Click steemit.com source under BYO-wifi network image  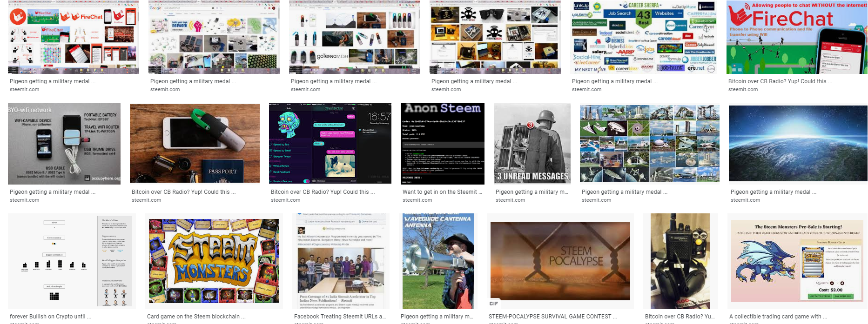(x=25, y=200)
